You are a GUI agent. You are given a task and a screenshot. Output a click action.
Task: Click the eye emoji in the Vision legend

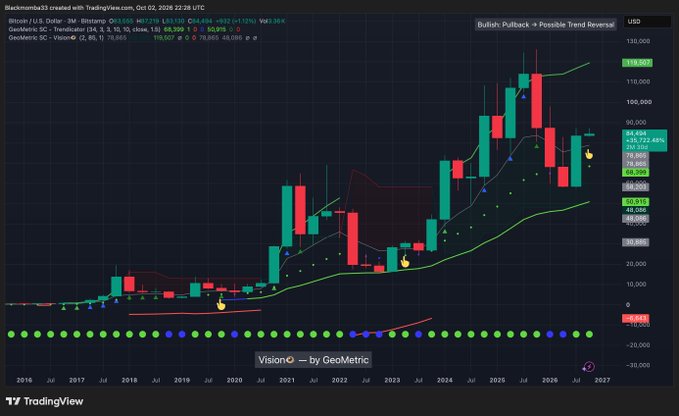(73, 38)
